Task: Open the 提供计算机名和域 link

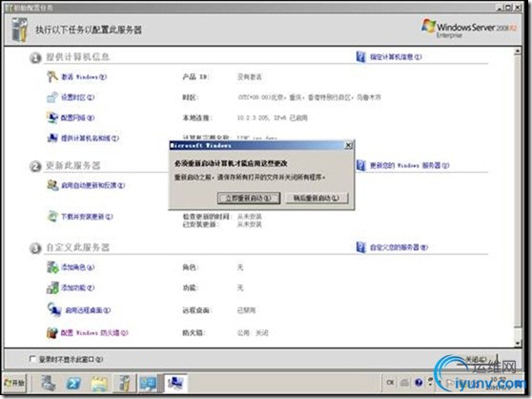Action: (x=90, y=138)
